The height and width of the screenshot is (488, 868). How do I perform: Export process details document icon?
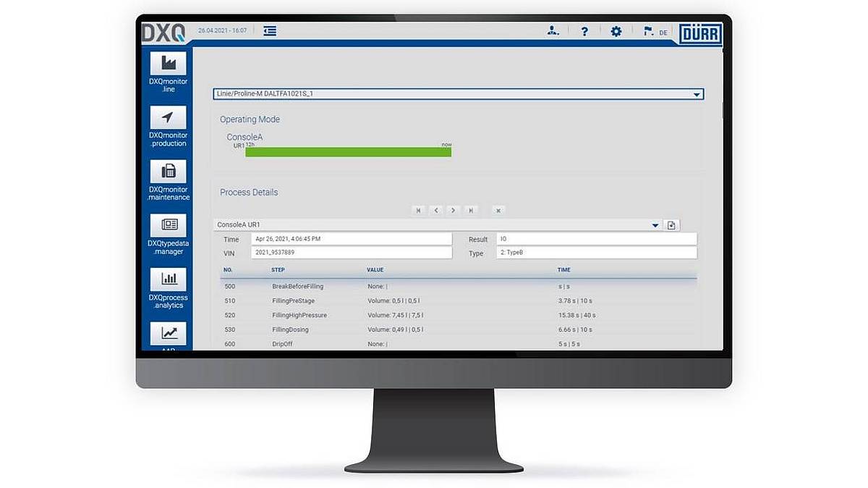point(671,225)
